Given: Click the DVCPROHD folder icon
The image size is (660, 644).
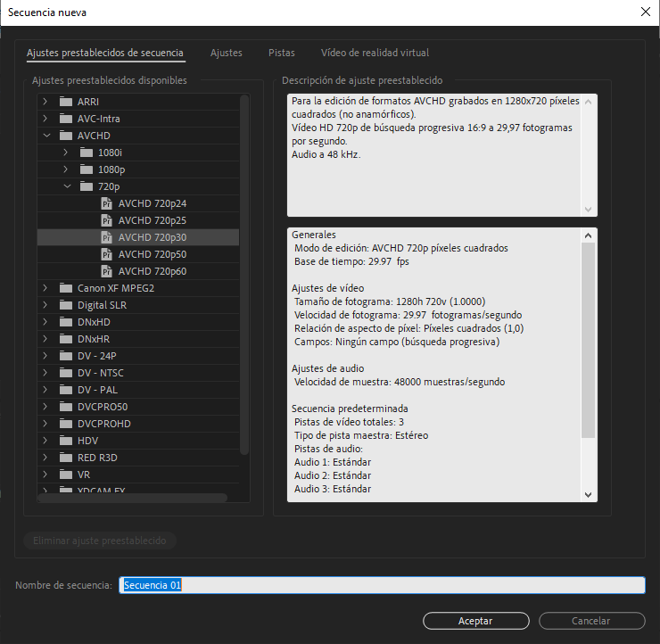Looking at the screenshot, I should coord(66,424).
